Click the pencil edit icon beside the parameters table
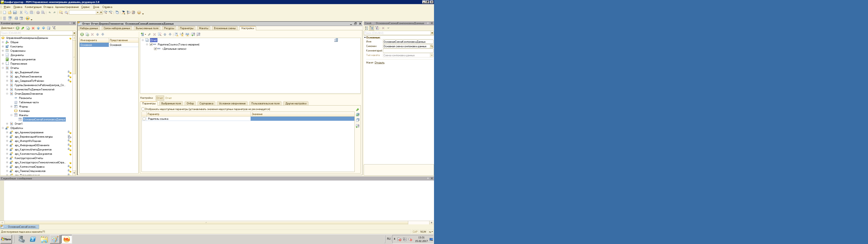This screenshot has height=244, width=868. pos(358,110)
